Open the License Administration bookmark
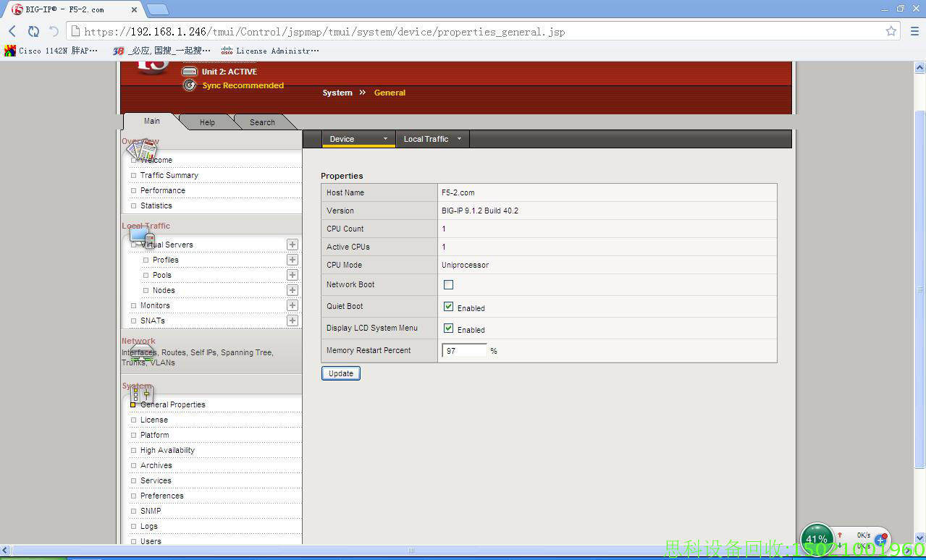Image resolution: width=926 pixels, height=560 pixels. click(270, 51)
